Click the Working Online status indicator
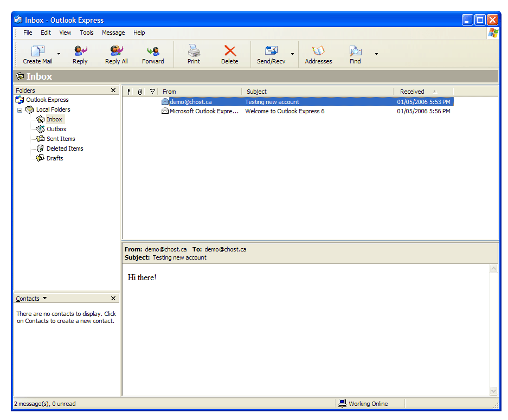 click(x=363, y=404)
